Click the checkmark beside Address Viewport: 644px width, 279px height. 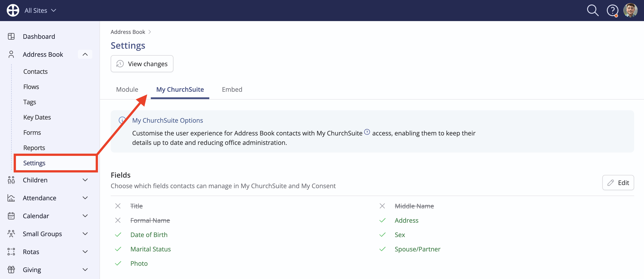382,220
